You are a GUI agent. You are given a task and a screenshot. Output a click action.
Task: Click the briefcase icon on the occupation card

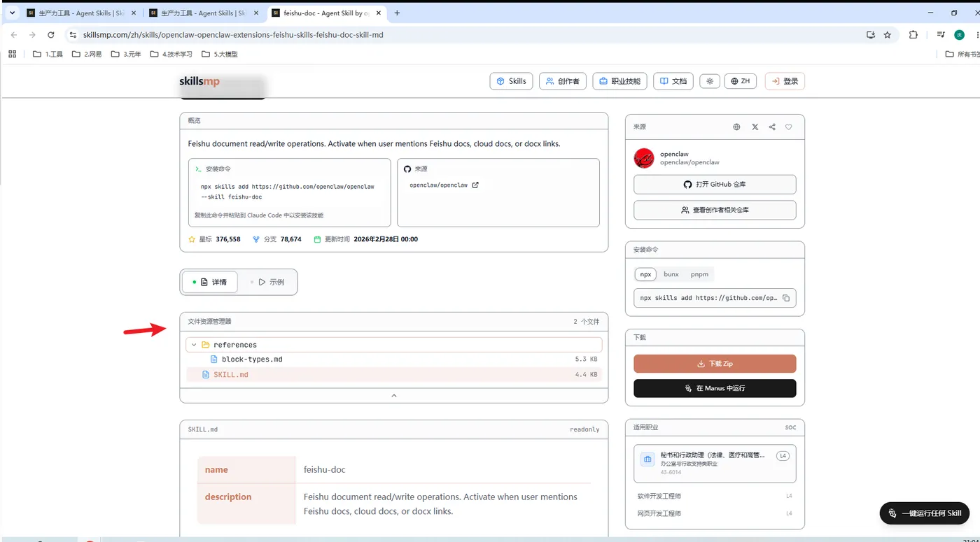(x=647, y=459)
